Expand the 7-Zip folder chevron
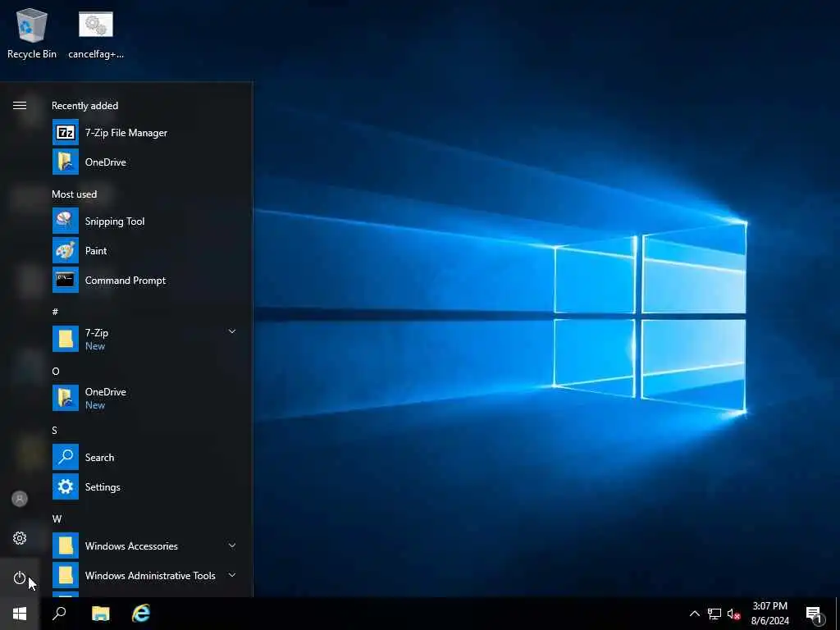Image resolution: width=840 pixels, height=630 pixels. click(232, 331)
